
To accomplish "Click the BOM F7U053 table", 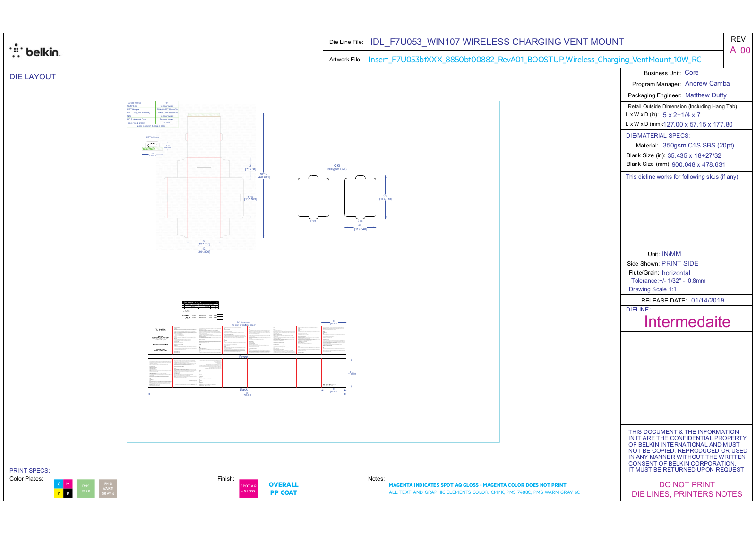I will [x=153, y=114].
